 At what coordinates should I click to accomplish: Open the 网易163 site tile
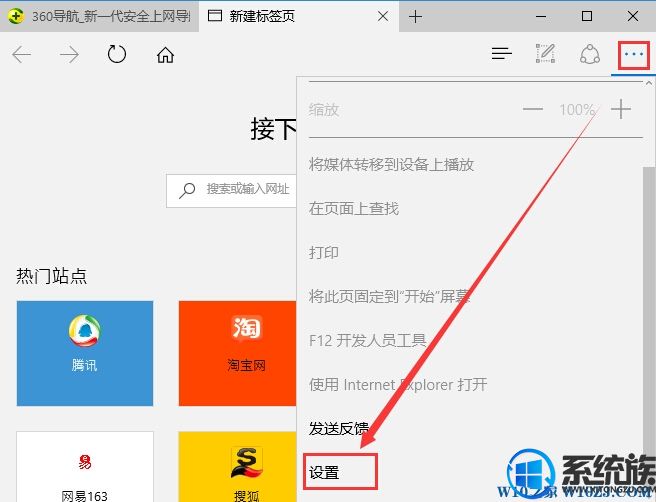(85, 466)
